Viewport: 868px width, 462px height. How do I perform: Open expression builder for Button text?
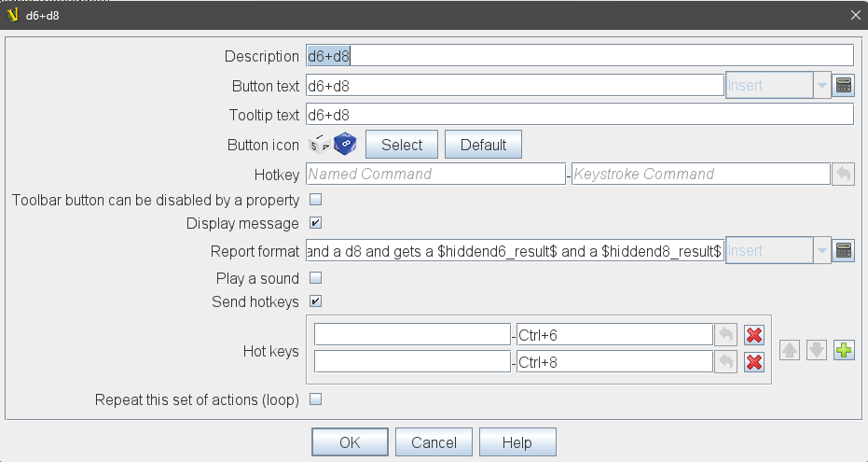843,85
